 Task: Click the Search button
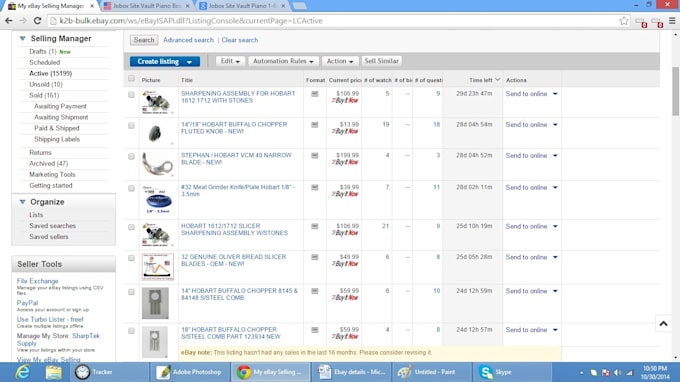click(x=144, y=40)
